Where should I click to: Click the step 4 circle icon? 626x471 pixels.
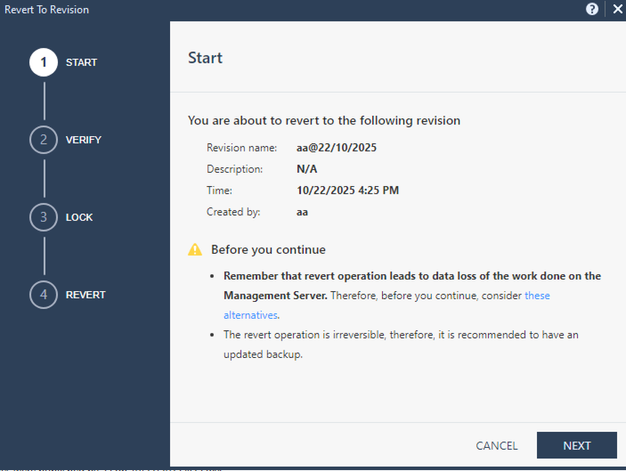(43, 295)
